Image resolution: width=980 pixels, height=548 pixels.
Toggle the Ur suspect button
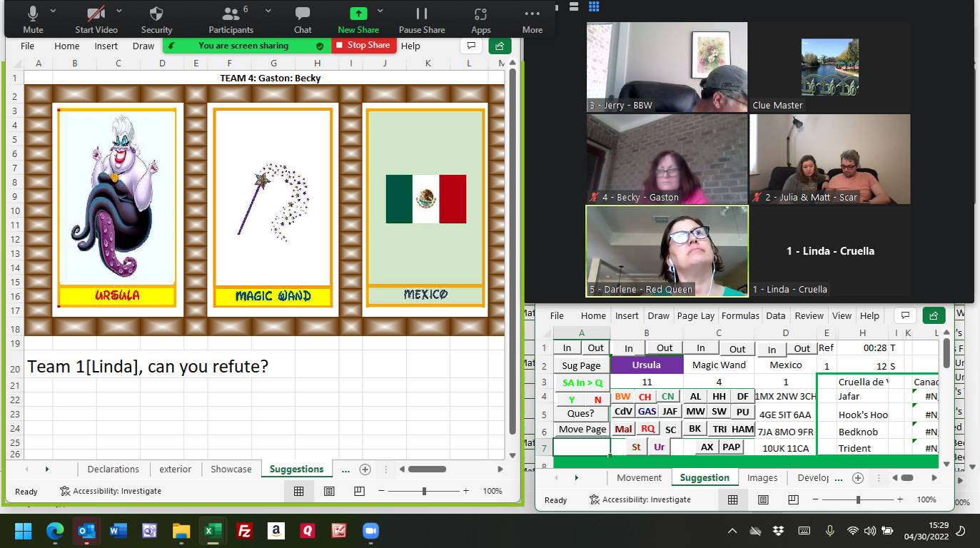[659, 447]
